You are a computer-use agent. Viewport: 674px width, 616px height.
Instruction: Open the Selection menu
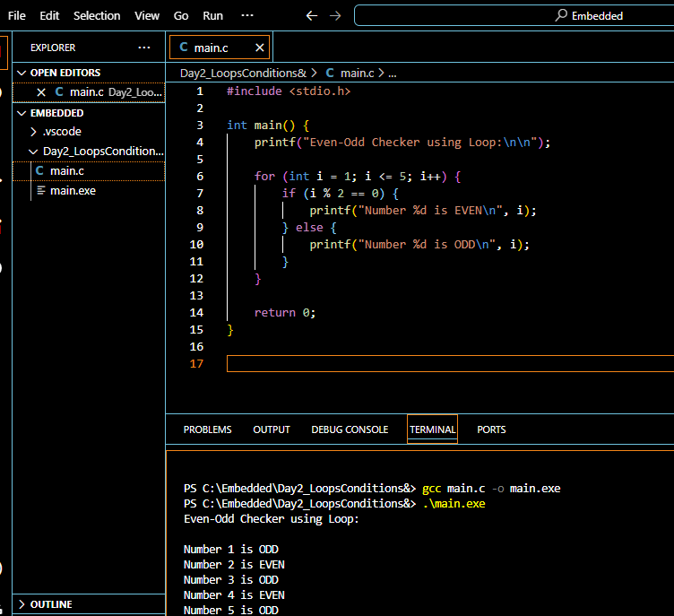coord(97,16)
